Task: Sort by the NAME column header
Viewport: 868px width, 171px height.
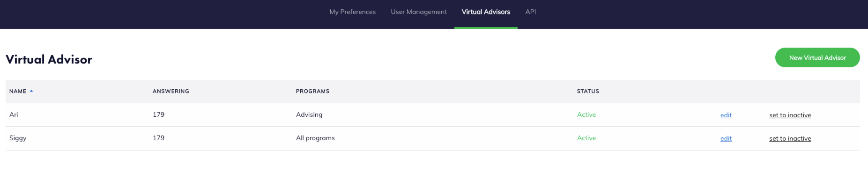Action: pyautogui.click(x=18, y=91)
